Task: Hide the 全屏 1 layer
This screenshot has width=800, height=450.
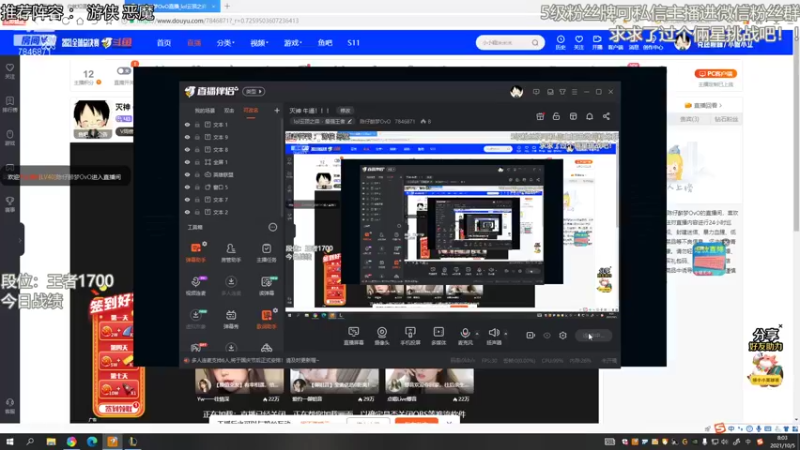Action: click(187, 162)
